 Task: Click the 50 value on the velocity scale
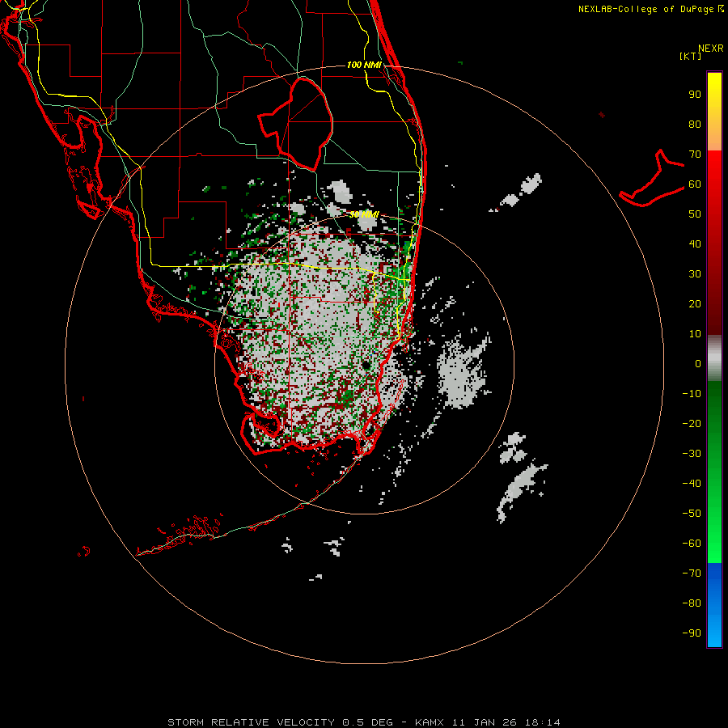(695, 214)
